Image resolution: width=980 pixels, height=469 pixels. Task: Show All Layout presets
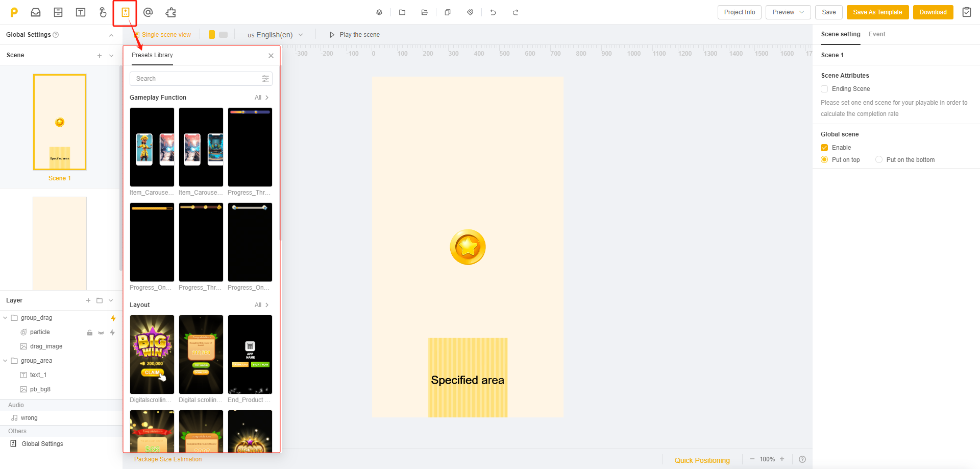(261, 305)
